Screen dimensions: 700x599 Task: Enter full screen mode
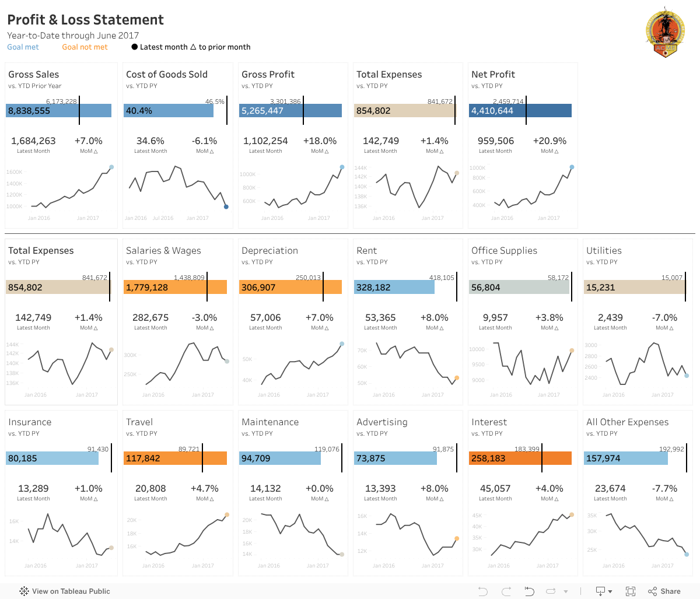point(631,591)
